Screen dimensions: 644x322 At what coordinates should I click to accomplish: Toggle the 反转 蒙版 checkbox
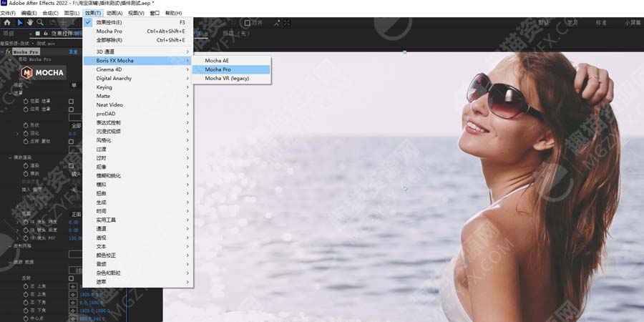click(71, 142)
